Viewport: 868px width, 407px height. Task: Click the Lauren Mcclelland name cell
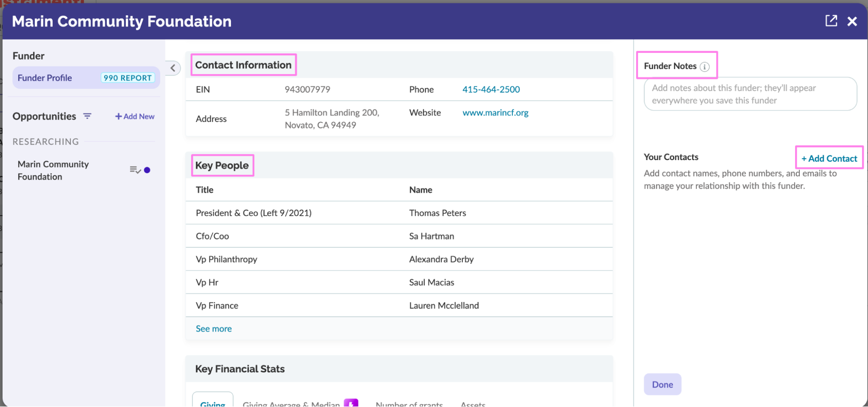click(x=444, y=305)
